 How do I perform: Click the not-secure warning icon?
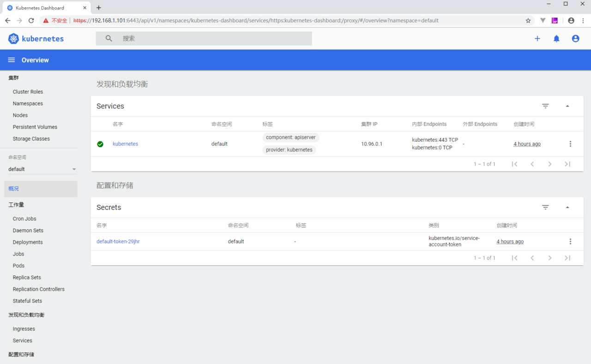point(46,21)
